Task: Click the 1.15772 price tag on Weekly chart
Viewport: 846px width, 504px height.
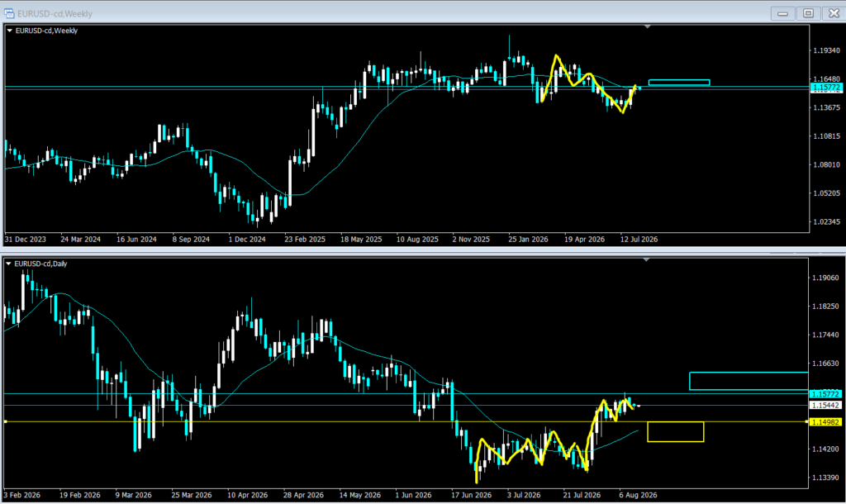Action: (x=826, y=88)
